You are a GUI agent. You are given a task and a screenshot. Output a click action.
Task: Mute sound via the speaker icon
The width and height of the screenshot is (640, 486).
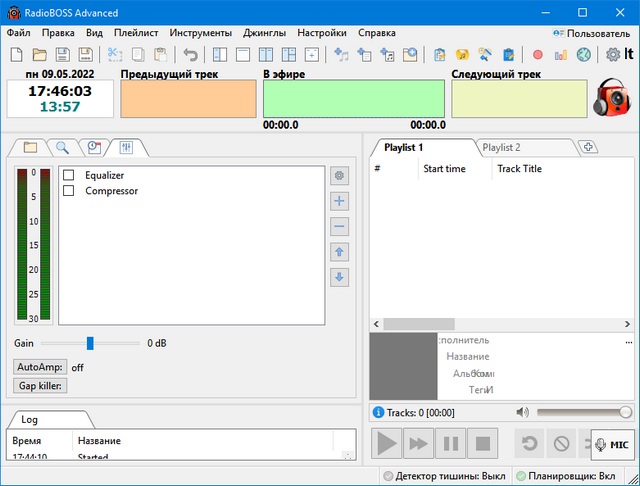pyautogui.click(x=521, y=412)
